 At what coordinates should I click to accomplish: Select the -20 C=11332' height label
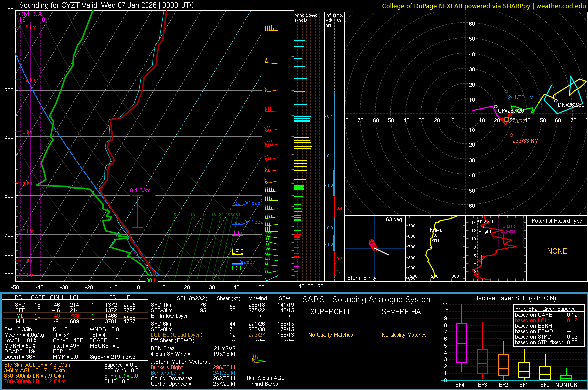[249, 222]
